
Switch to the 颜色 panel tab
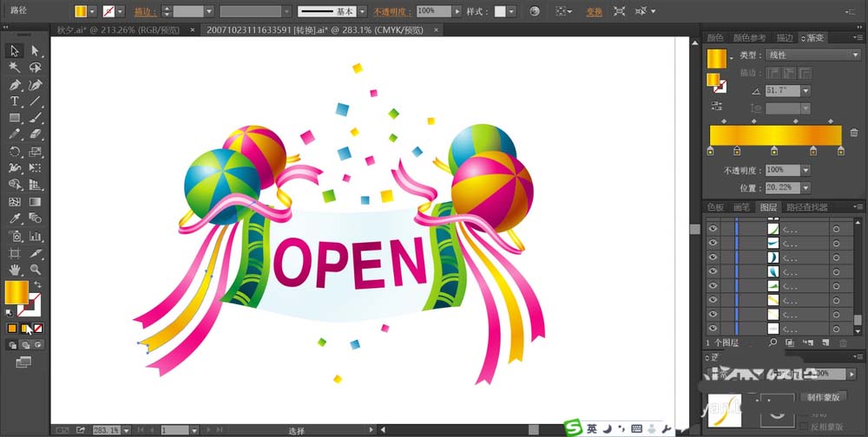click(715, 37)
